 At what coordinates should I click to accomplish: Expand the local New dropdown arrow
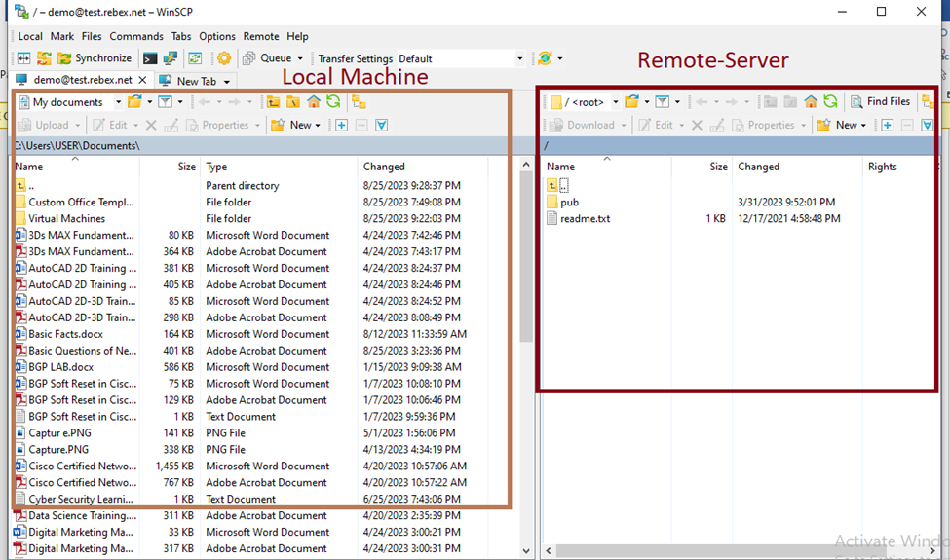coord(318,126)
